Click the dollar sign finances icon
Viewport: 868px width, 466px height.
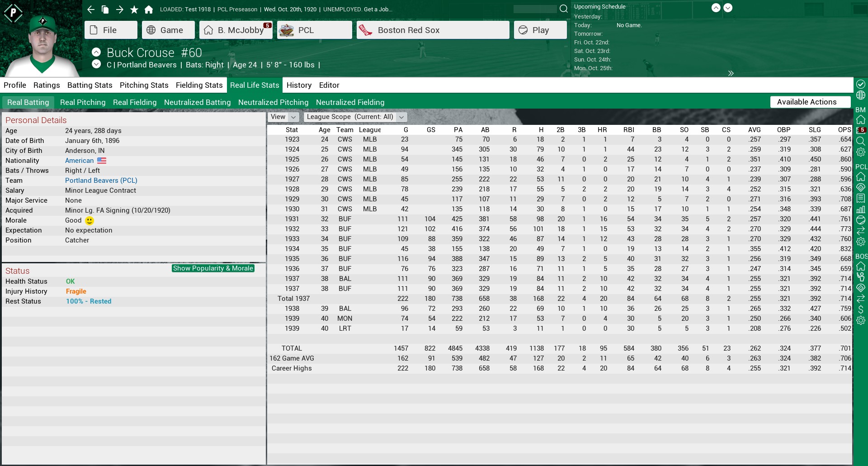[860, 309]
